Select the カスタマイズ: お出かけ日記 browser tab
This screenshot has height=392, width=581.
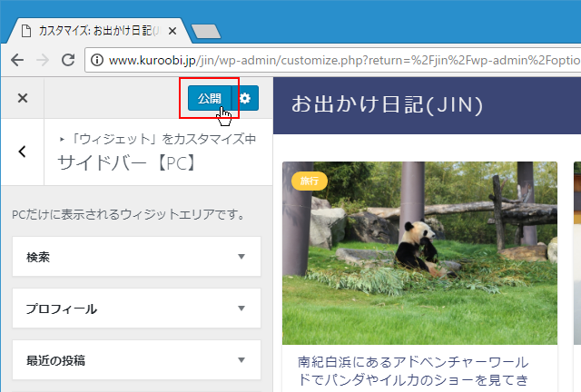95,31
